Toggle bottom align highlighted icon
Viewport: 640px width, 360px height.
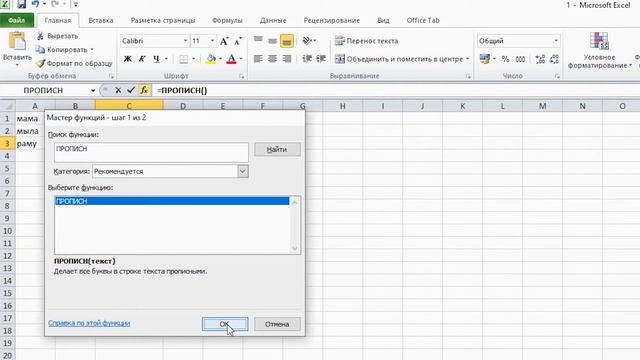coord(287,40)
